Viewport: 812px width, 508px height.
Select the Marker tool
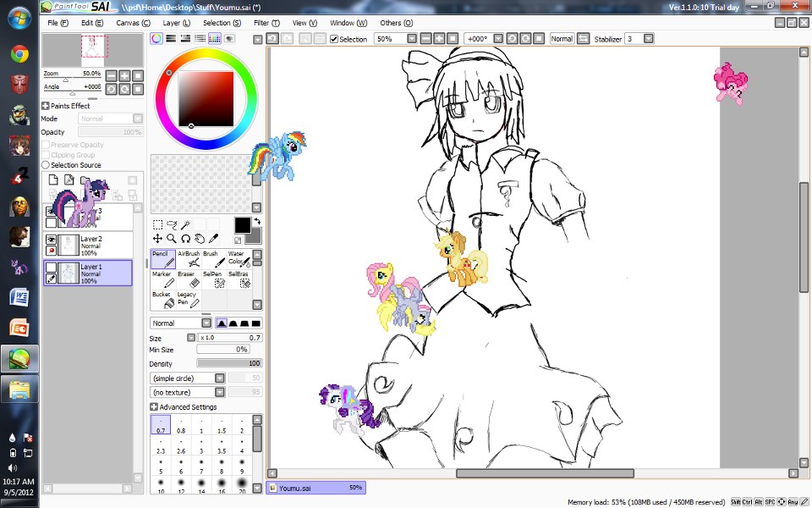tap(162, 279)
